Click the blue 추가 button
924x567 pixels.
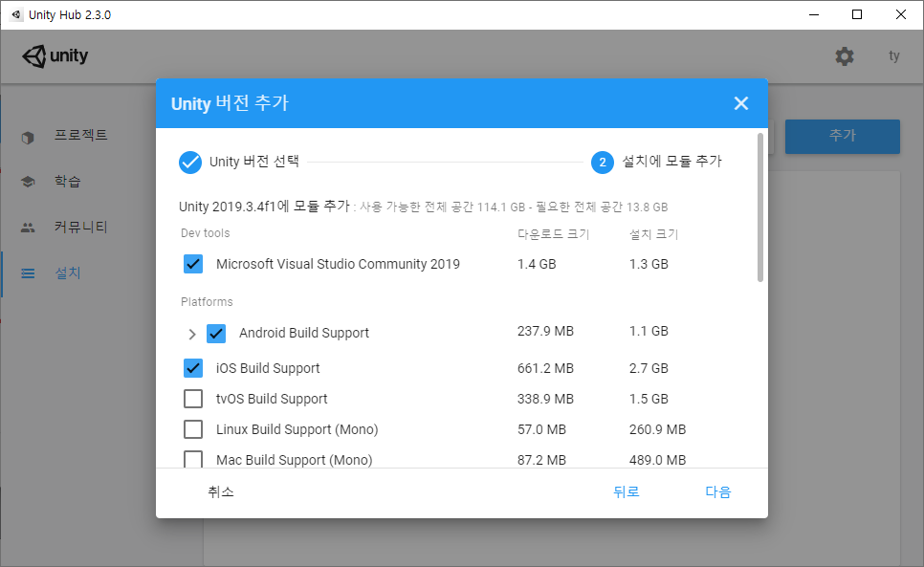(842, 136)
